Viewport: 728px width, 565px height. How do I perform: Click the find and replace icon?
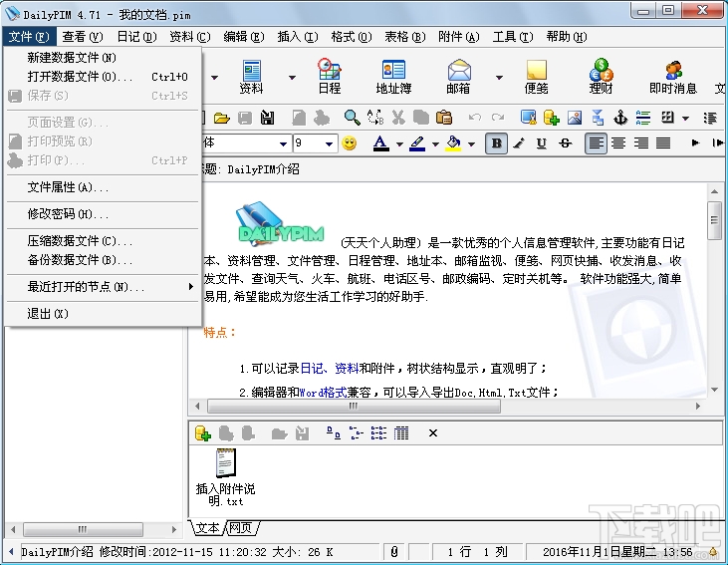point(375,118)
